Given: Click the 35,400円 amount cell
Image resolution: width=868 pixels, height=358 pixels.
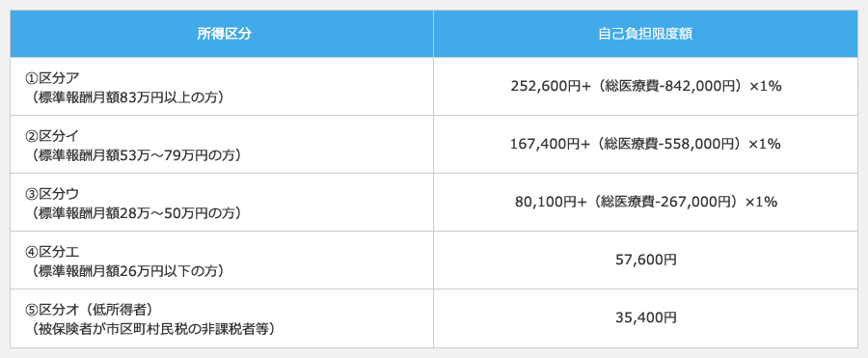Looking at the screenshot, I should click(646, 317).
